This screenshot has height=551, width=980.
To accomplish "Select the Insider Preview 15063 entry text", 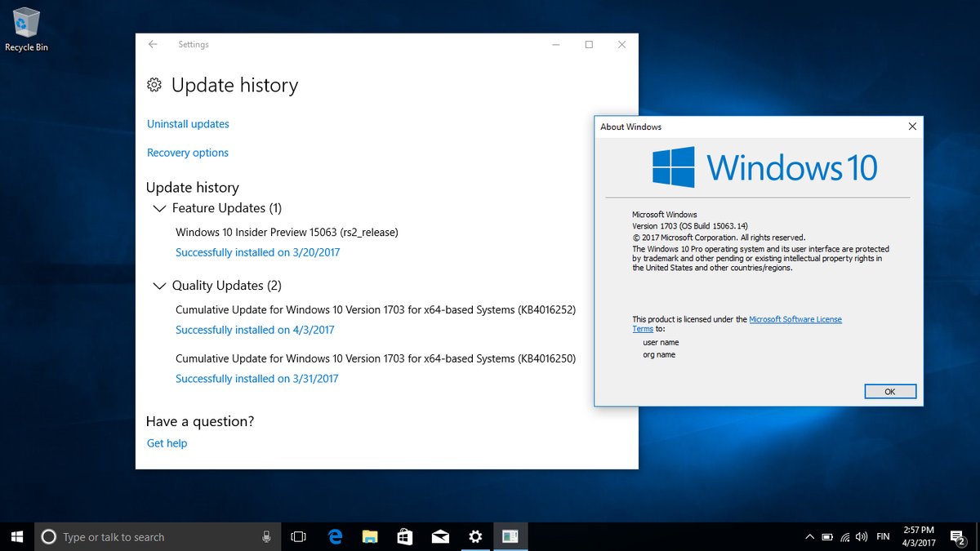I will point(287,233).
